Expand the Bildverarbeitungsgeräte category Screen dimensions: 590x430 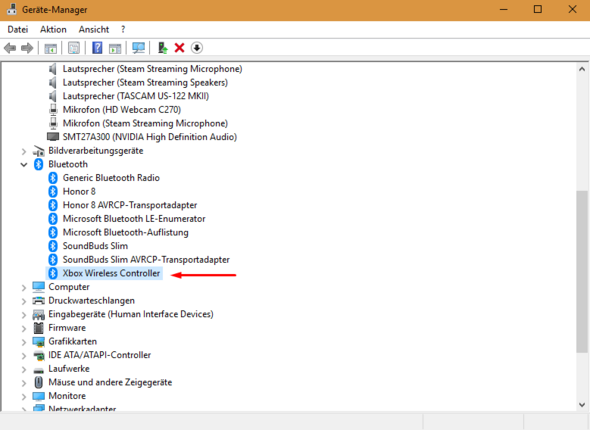pyautogui.click(x=24, y=152)
